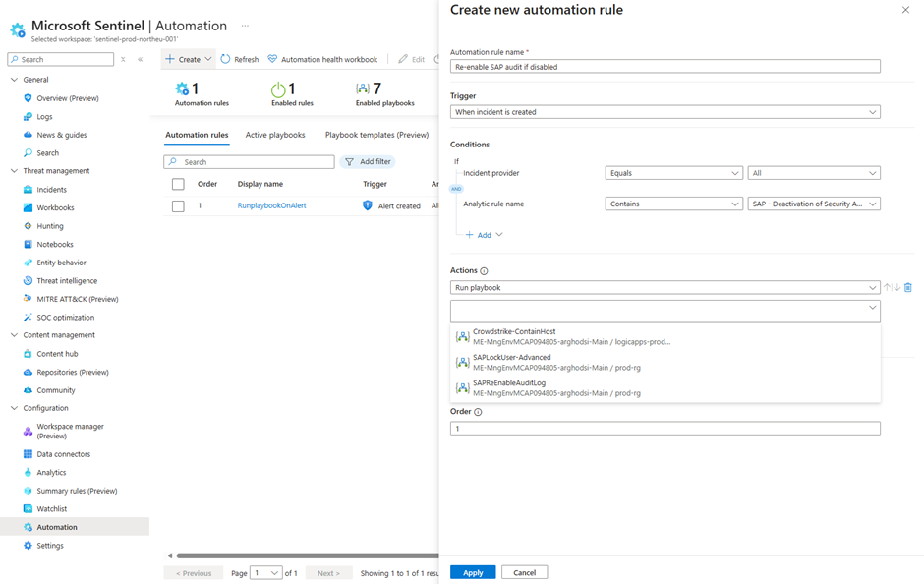Open the Run playbook action dropdown
This screenshot has height=584, width=924.
point(665,288)
